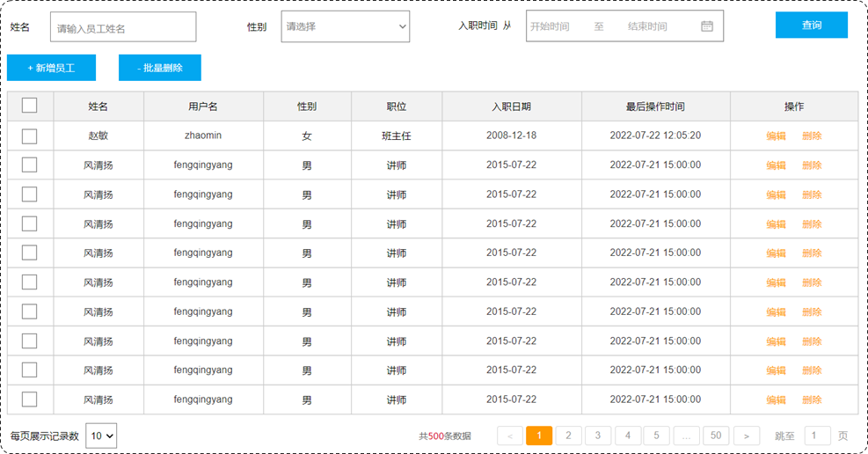Click the 最后操作时间 column header
868x454 pixels.
(x=655, y=106)
